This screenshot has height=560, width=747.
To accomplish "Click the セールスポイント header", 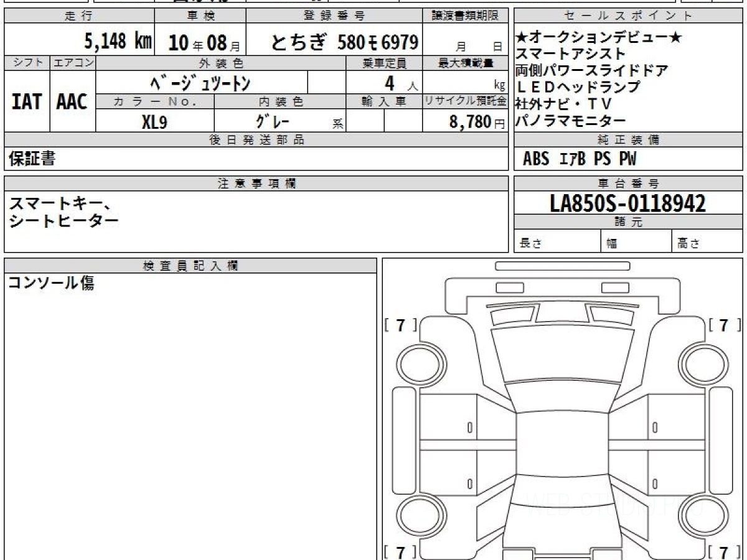I will pyautogui.click(x=628, y=16).
